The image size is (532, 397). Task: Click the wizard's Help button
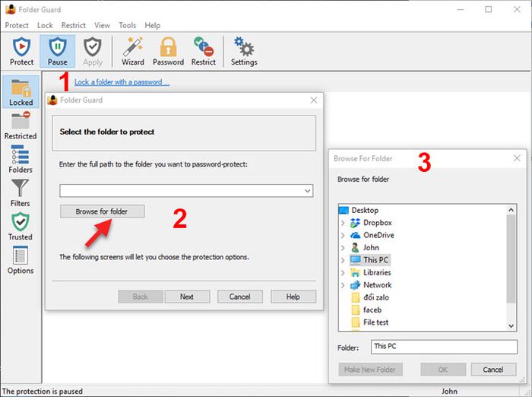(293, 297)
